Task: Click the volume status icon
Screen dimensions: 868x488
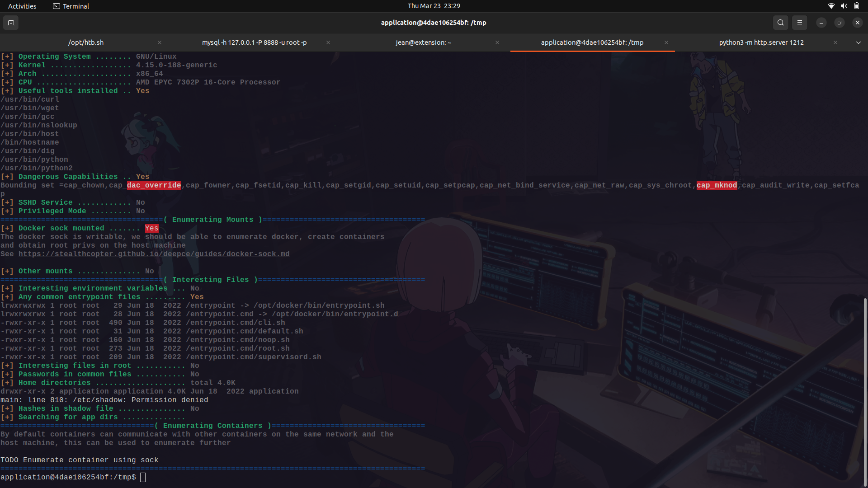Action: pyautogui.click(x=844, y=6)
